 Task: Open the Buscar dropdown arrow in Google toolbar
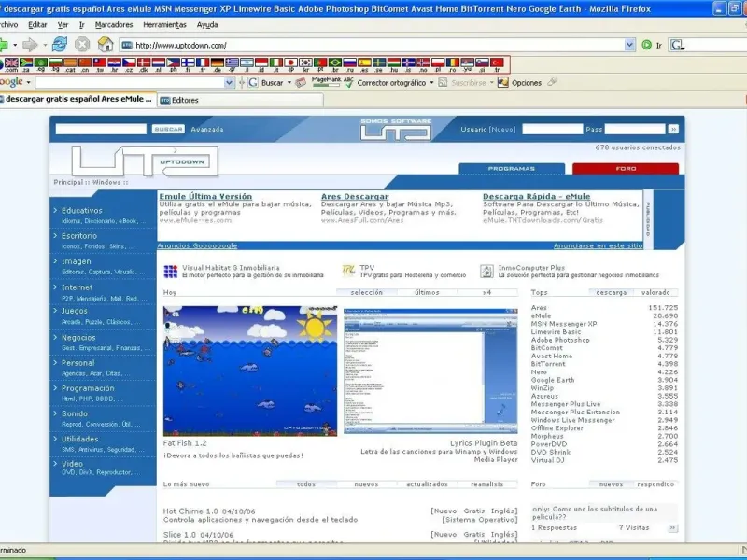[x=289, y=82]
